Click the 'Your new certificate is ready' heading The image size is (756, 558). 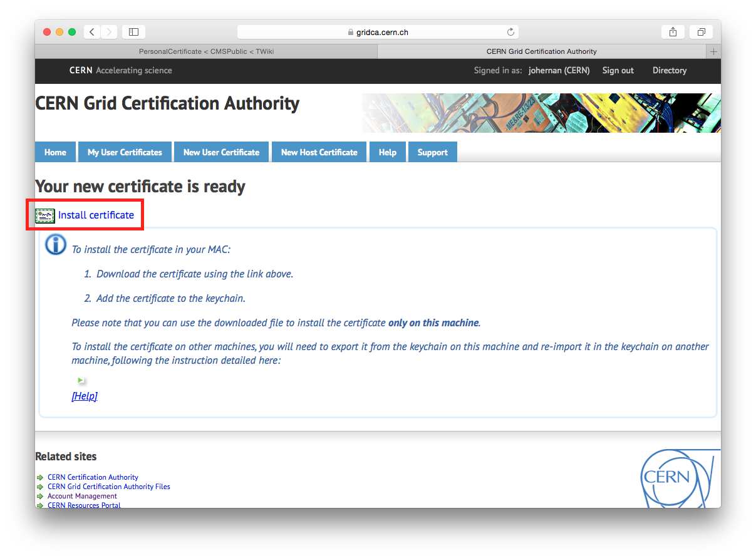pyautogui.click(x=140, y=187)
